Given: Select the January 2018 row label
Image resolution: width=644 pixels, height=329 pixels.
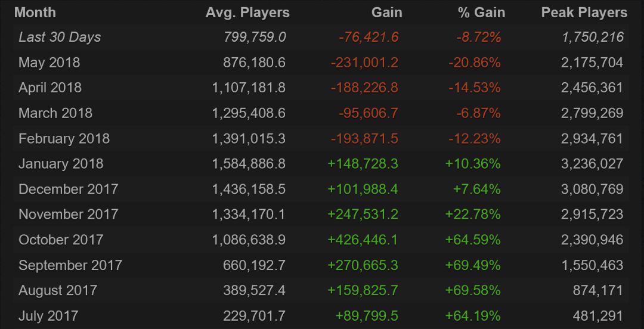Looking at the screenshot, I should click(61, 164).
